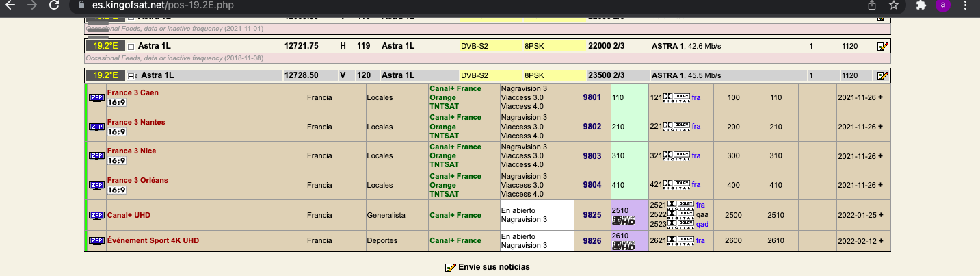Open Chrome's three-dot menu
Image resolution: width=980 pixels, height=276 pixels.
966,5
